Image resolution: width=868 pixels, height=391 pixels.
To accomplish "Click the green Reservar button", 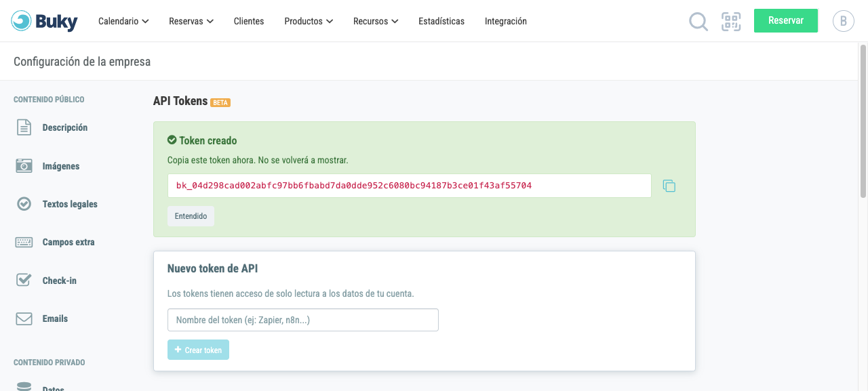I will [x=786, y=20].
